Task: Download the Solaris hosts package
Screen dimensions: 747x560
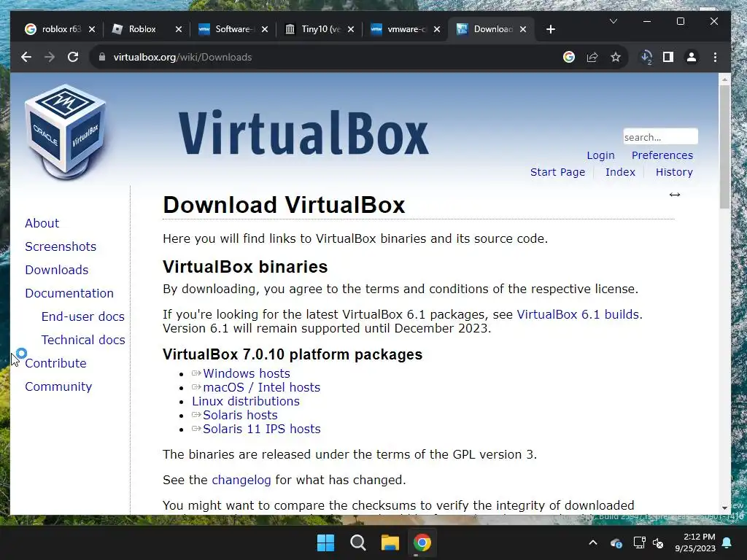Action: coord(240,415)
